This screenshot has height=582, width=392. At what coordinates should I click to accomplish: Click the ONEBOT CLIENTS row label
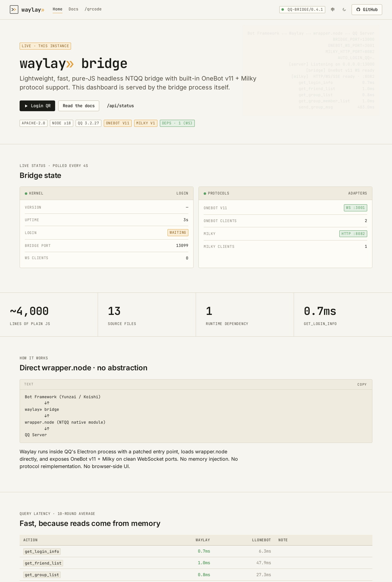pyautogui.click(x=220, y=221)
